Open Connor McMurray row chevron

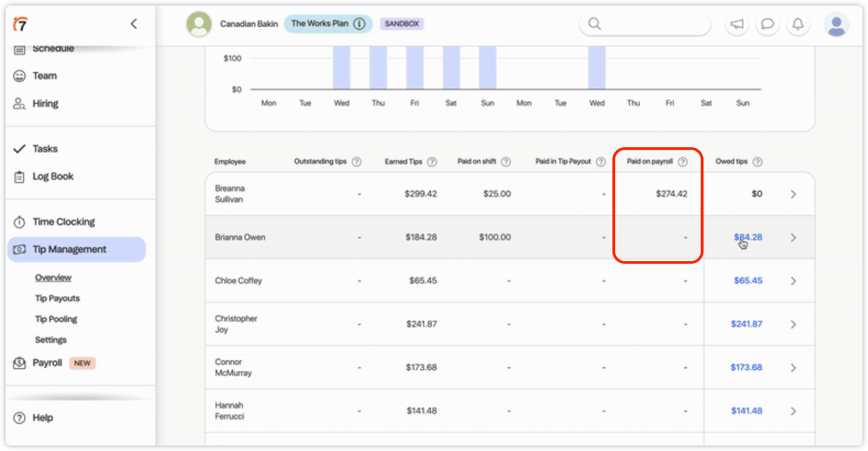794,368
